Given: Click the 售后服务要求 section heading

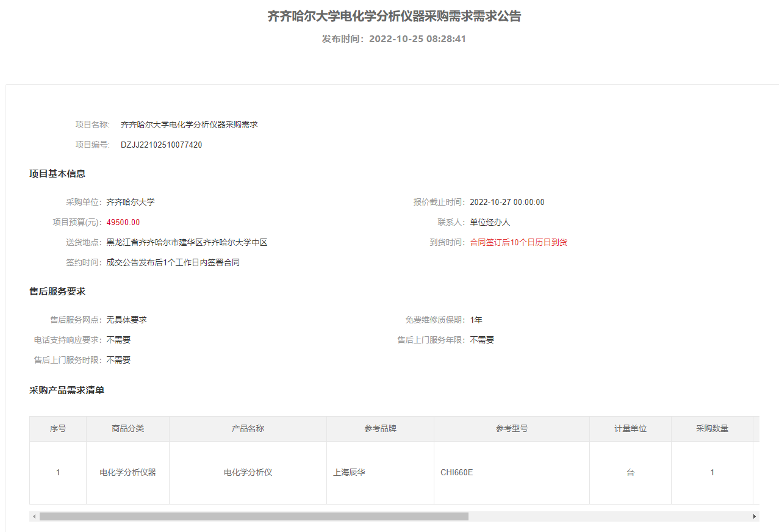Looking at the screenshot, I should [x=57, y=291].
